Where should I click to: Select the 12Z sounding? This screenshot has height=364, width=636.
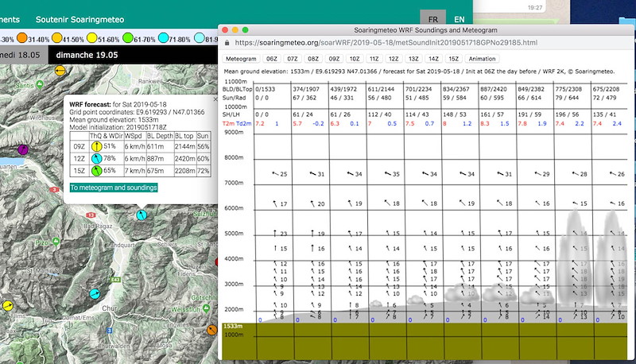[x=394, y=59]
